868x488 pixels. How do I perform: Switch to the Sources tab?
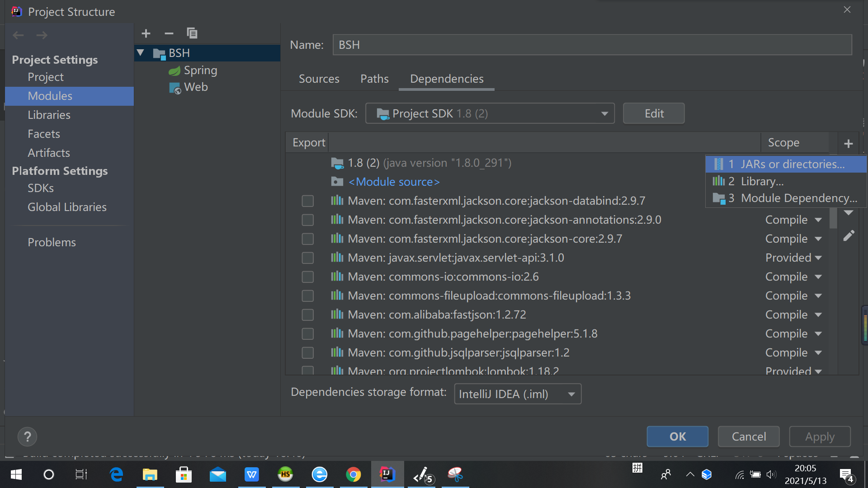pos(319,79)
